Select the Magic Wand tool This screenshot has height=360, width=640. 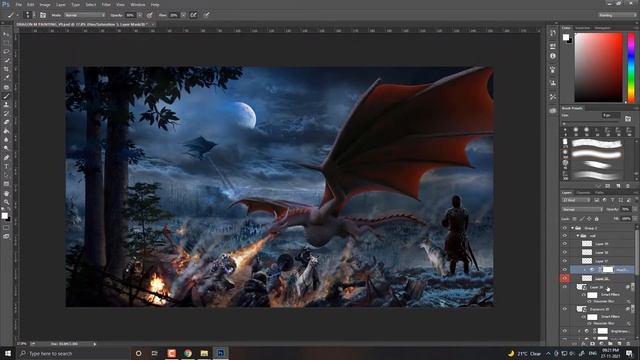[x=6, y=60]
